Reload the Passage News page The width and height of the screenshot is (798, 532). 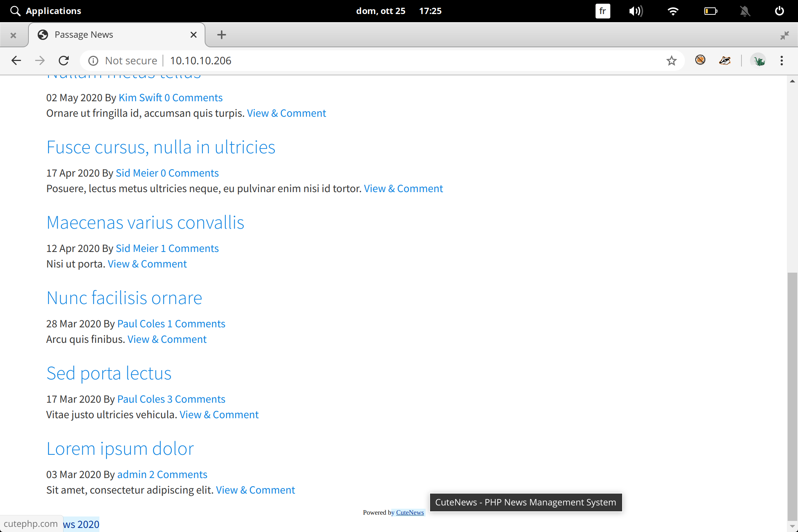coord(64,60)
